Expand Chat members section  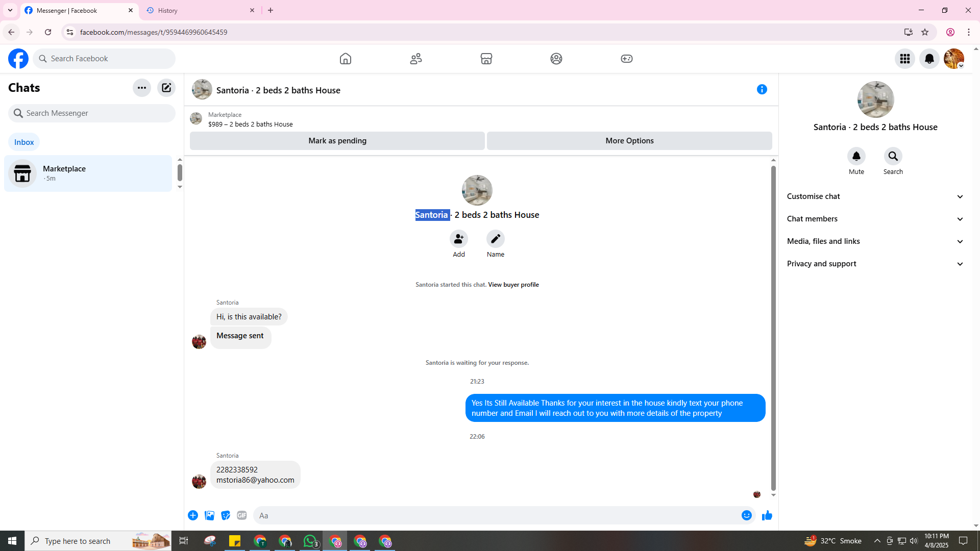coord(875,219)
